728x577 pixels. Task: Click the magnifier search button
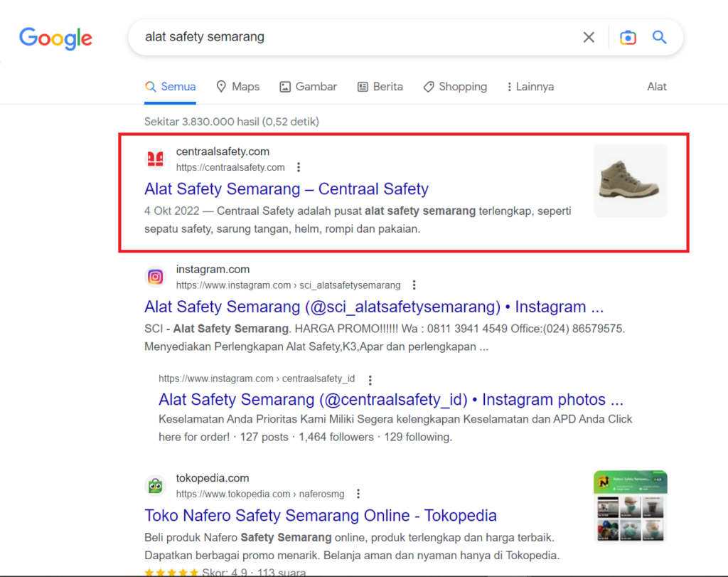coord(659,37)
